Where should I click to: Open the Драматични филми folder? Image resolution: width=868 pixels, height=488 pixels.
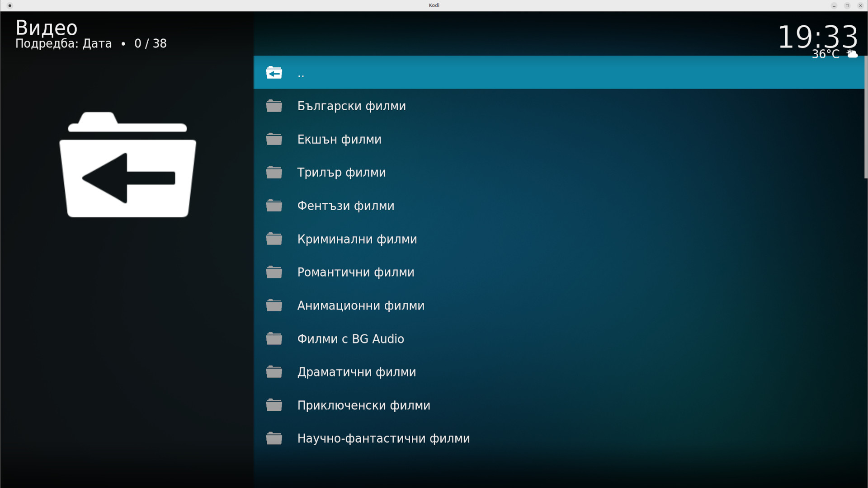559,372
